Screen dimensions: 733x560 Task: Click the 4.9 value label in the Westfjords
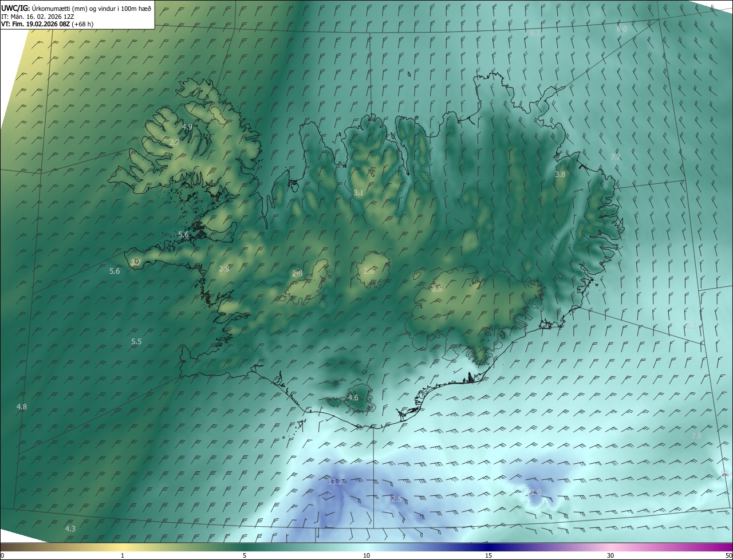tap(187, 127)
